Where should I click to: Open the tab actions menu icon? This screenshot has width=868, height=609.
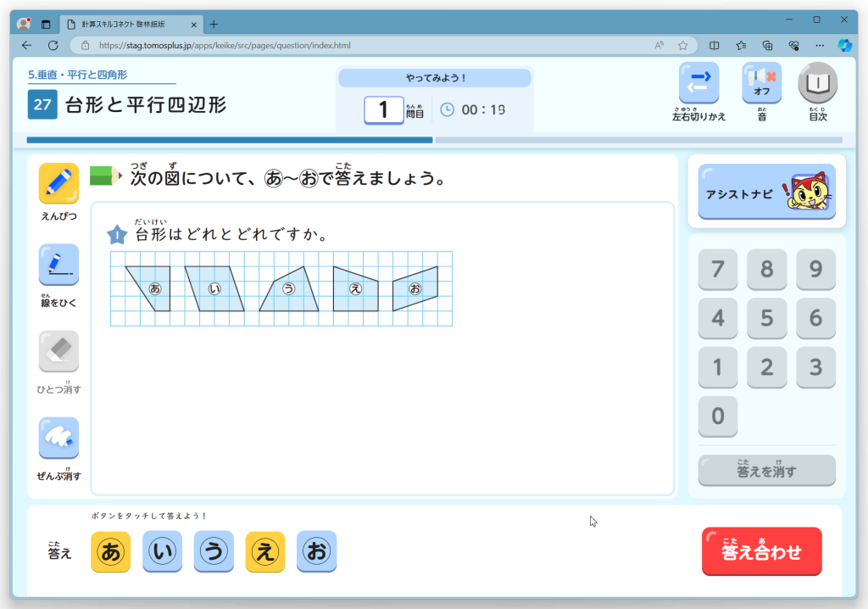click(46, 25)
